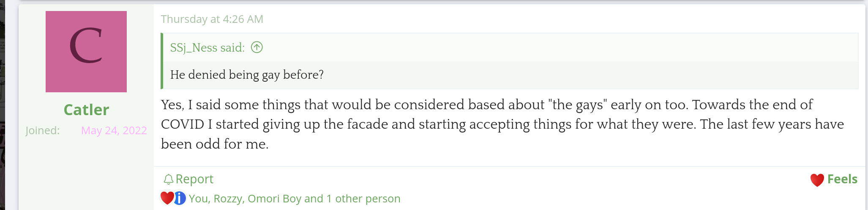Open the SSj_Ness said quote link

207,47
